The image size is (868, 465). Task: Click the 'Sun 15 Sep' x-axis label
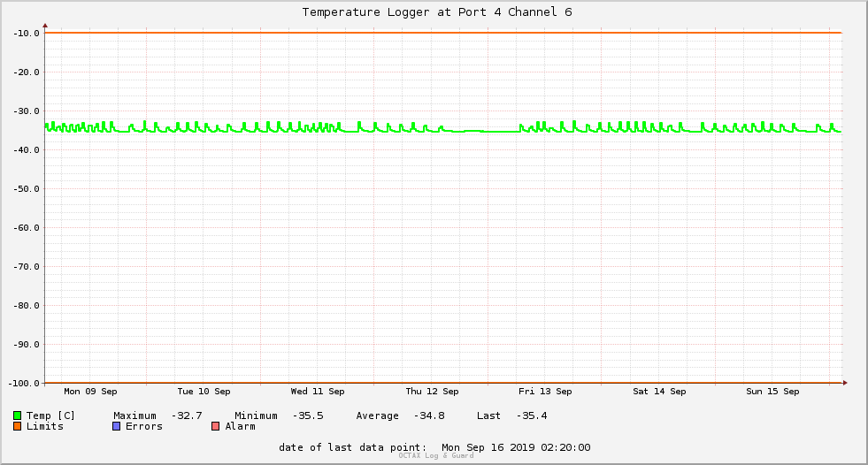[772, 392]
